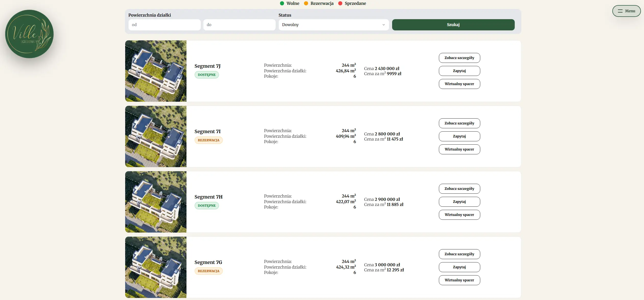Screen dimensions: 644x300
Task: Click the red Sprzedane legend dot
Action: [x=340, y=3]
